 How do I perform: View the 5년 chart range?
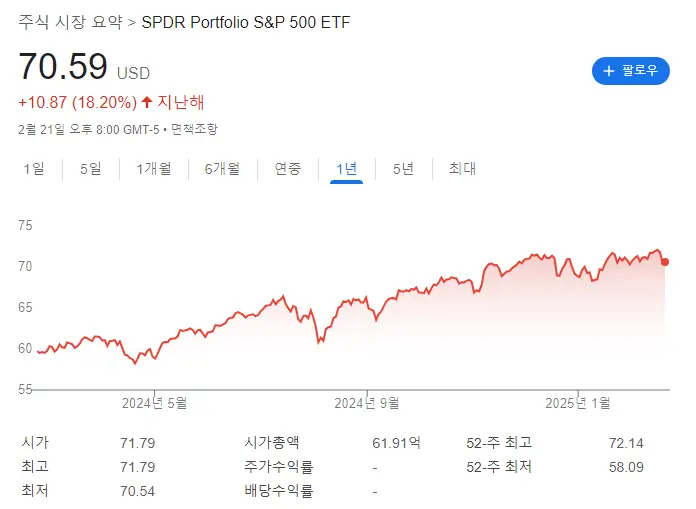point(403,169)
